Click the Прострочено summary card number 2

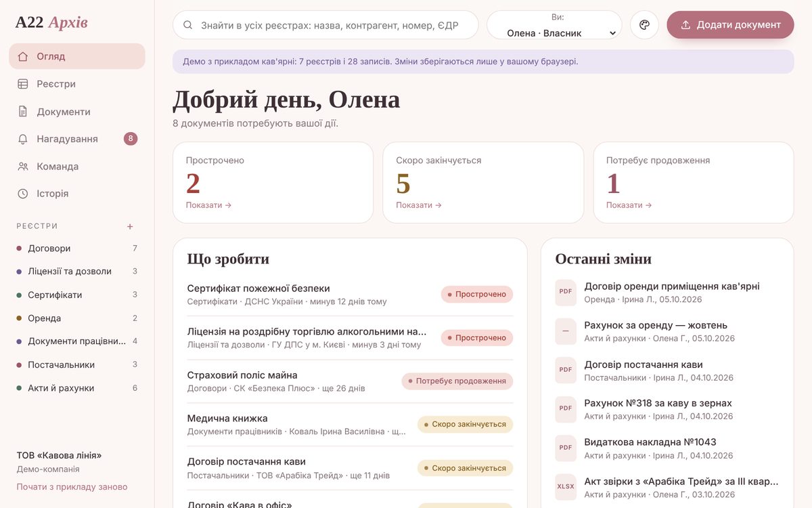click(193, 184)
